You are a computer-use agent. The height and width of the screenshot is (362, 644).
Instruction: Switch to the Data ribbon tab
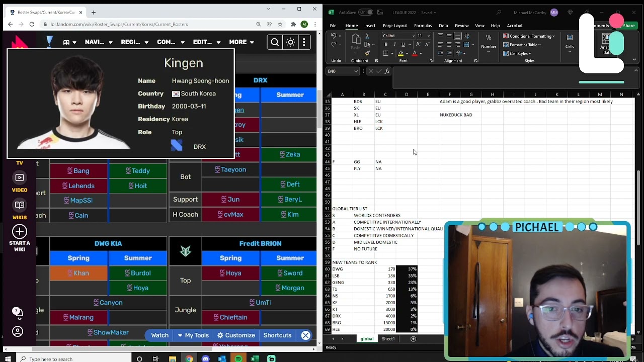pyautogui.click(x=443, y=26)
